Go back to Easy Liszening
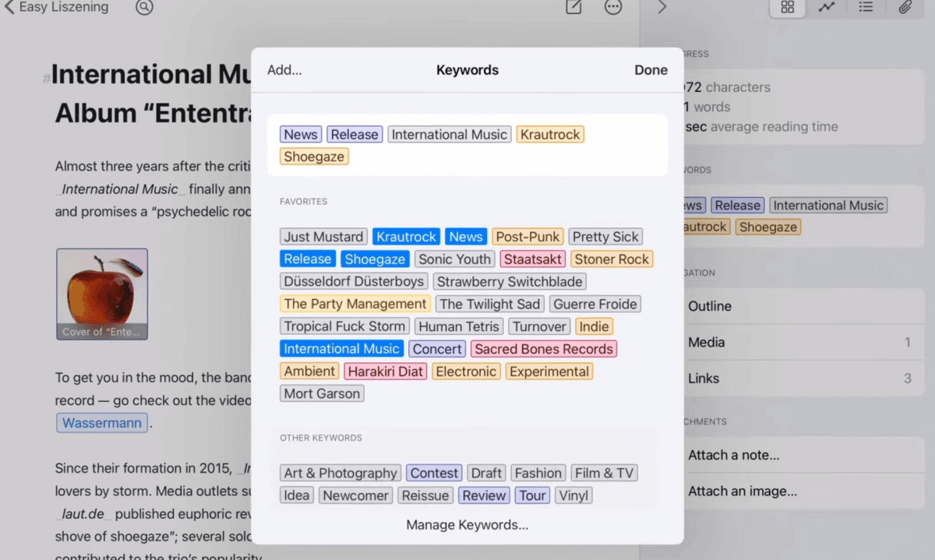Viewport: 935px width, 560px height. coord(56,8)
